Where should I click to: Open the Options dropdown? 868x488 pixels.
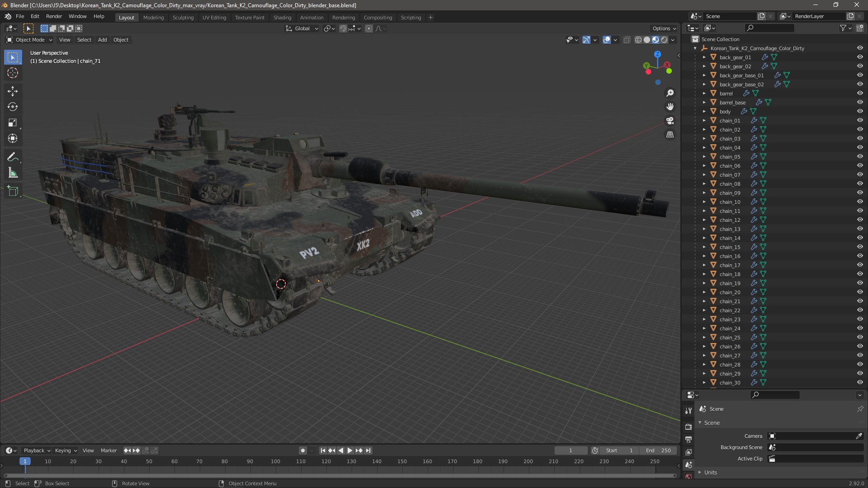coord(664,28)
